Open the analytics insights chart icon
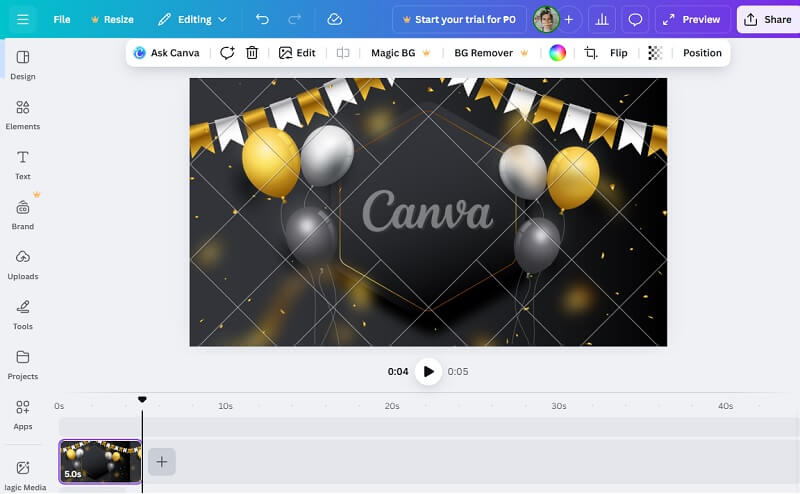Viewport: 800px width, 494px height. [x=602, y=19]
